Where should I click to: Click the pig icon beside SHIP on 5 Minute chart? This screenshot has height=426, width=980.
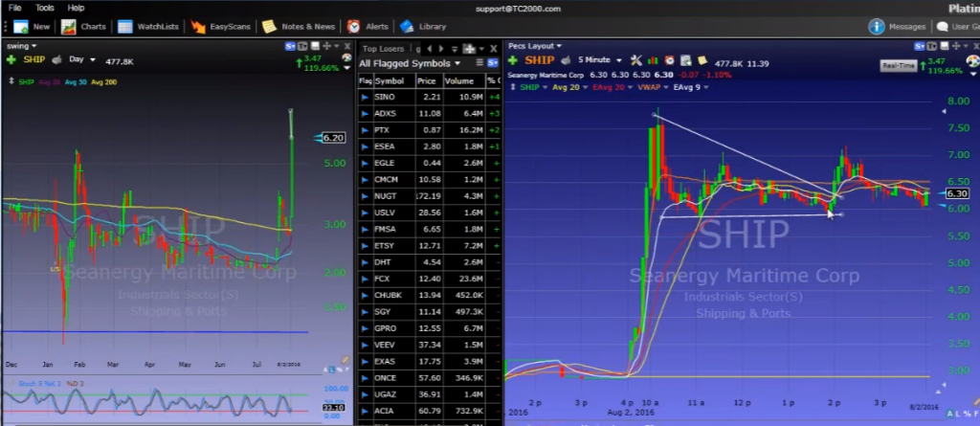coord(567,60)
